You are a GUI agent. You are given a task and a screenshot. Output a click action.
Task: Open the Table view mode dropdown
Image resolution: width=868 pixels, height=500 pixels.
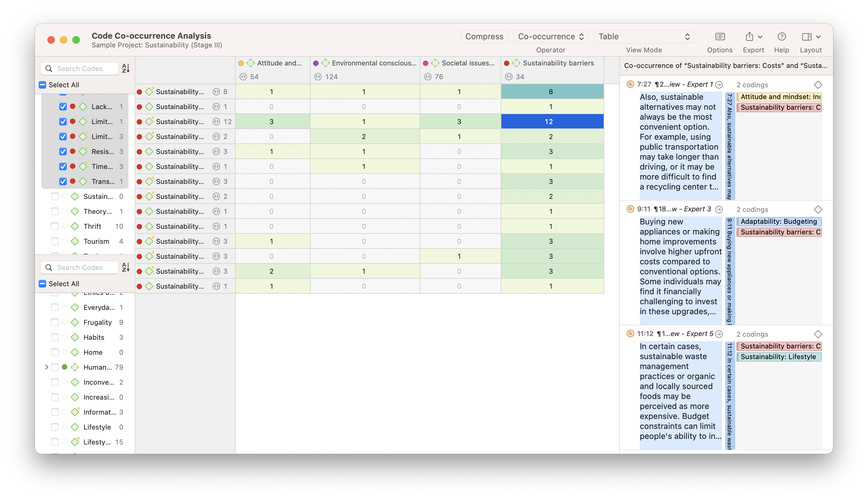pyautogui.click(x=644, y=37)
